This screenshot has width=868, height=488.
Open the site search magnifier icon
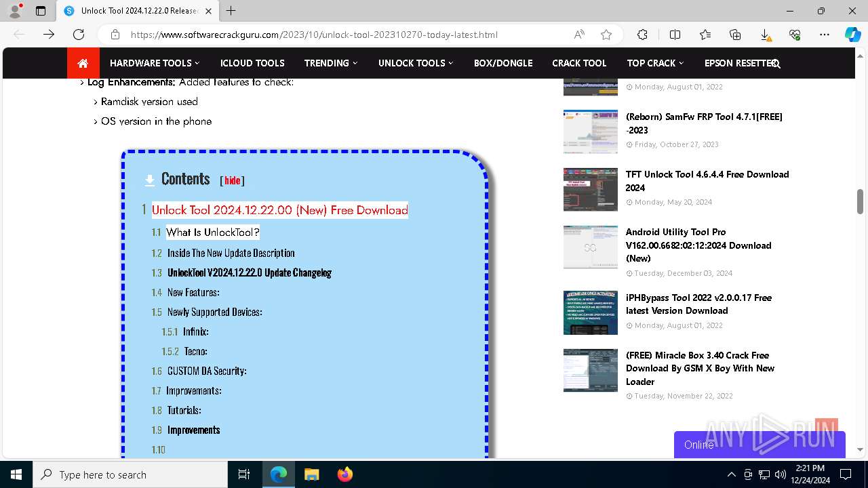click(x=776, y=64)
